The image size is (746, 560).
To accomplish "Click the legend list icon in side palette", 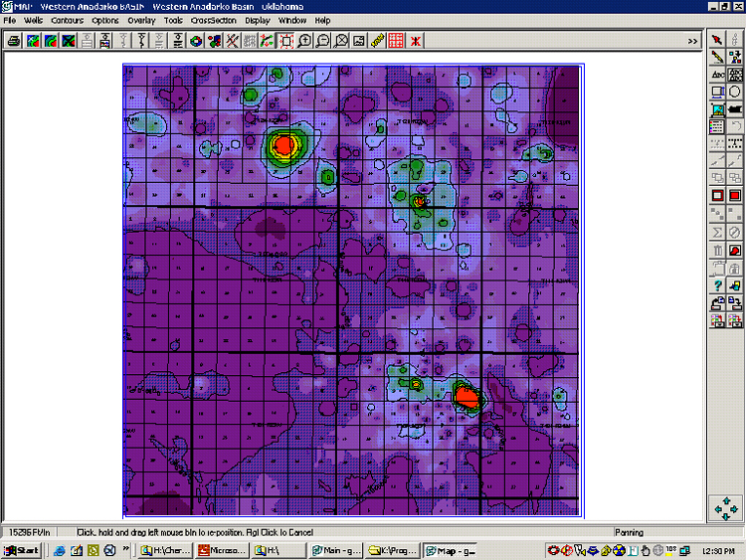I will (x=717, y=126).
